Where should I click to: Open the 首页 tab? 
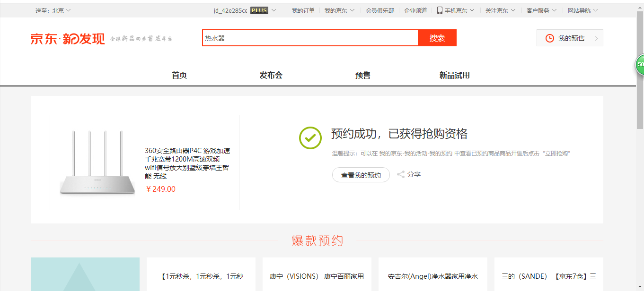click(x=179, y=75)
